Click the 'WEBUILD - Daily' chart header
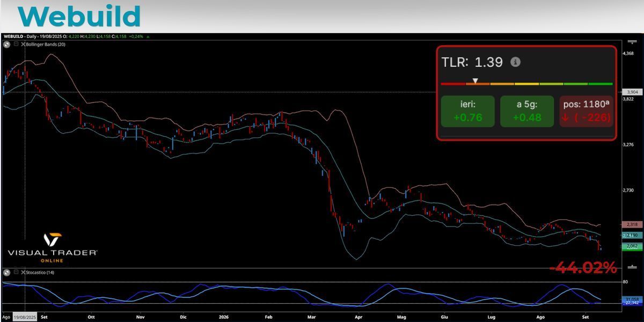Image resolution: width=644 pixels, height=322 pixels. pos(20,36)
